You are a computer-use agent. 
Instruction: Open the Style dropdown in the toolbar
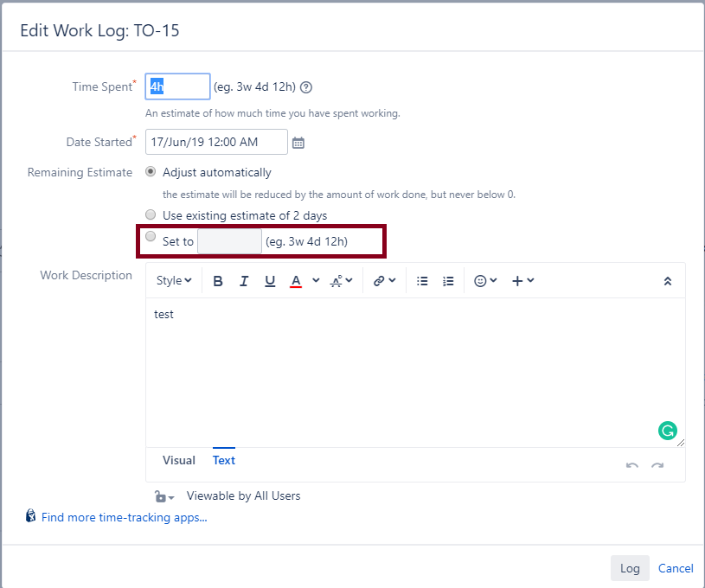pyautogui.click(x=174, y=280)
